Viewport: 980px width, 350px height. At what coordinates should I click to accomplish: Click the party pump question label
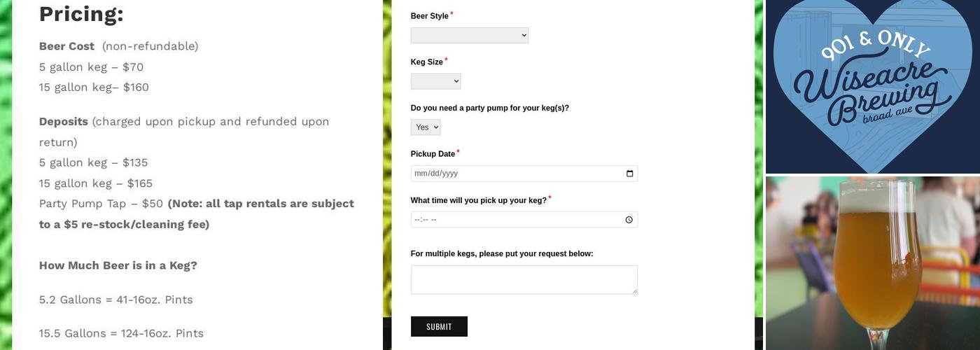489,108
